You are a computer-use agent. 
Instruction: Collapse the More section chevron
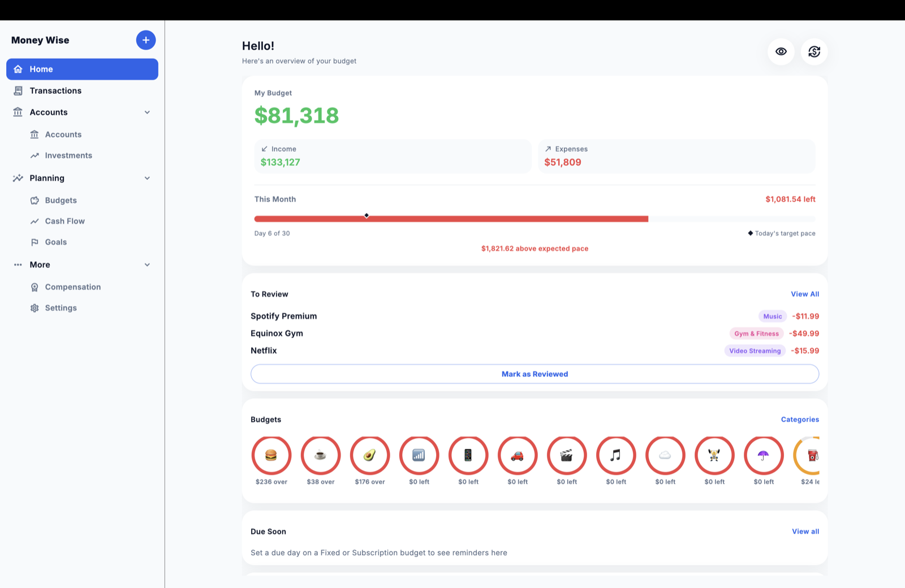[147, 265]
